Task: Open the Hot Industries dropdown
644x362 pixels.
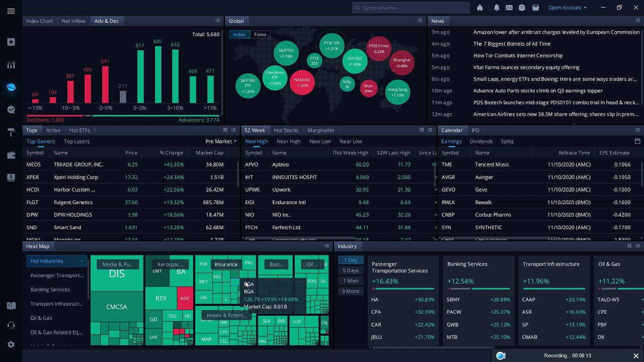Action: (x=57, y=261)
